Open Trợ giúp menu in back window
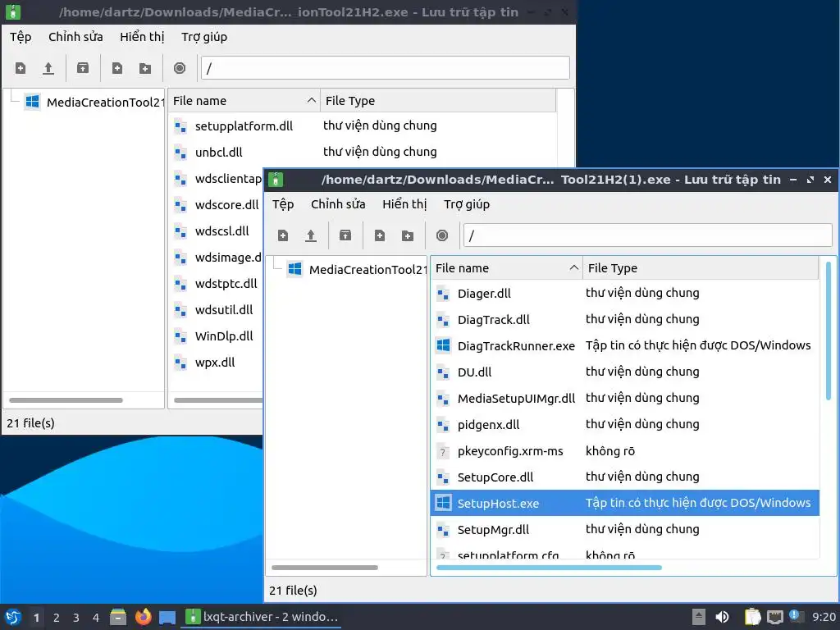The width and height of the screenshot is (840, 630). point(204,37)
